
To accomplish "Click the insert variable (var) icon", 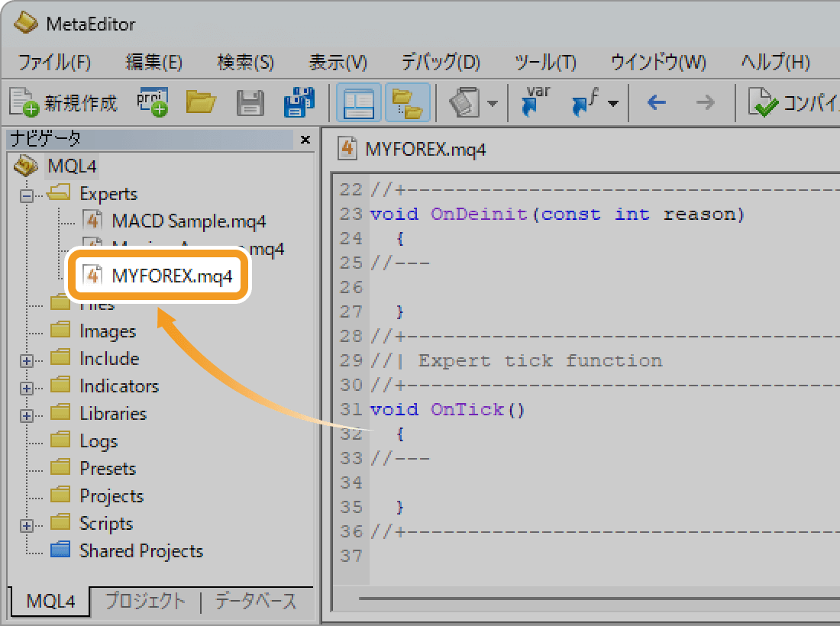I will point(536,102).
